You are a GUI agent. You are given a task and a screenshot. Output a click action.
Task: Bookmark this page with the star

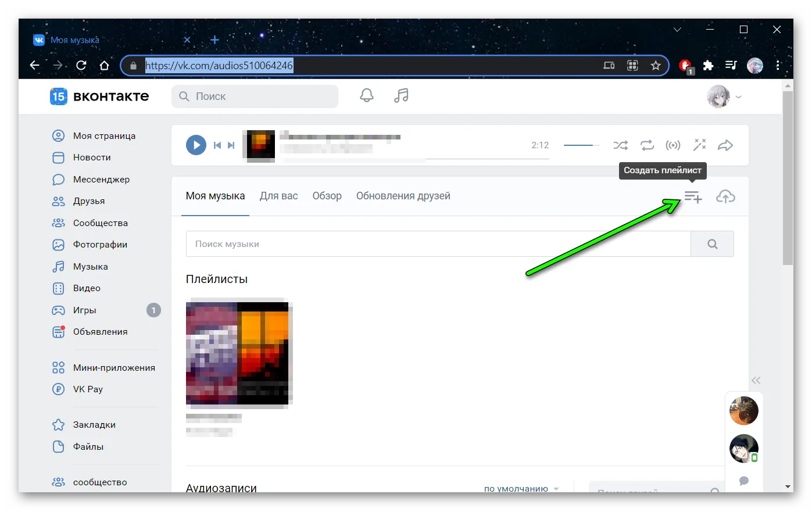656,66
